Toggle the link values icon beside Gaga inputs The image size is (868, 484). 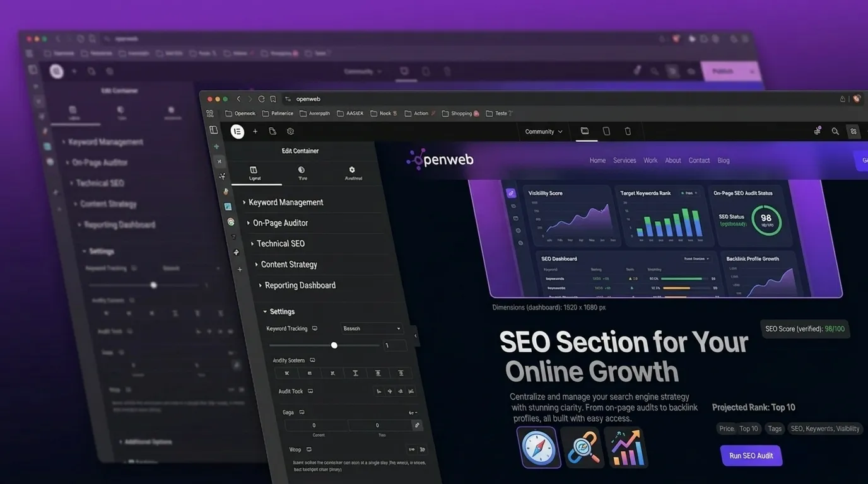[x=417, y=425]
